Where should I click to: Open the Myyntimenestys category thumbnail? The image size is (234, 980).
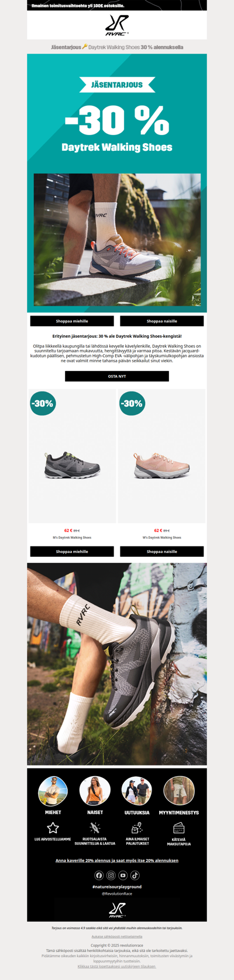179,791
